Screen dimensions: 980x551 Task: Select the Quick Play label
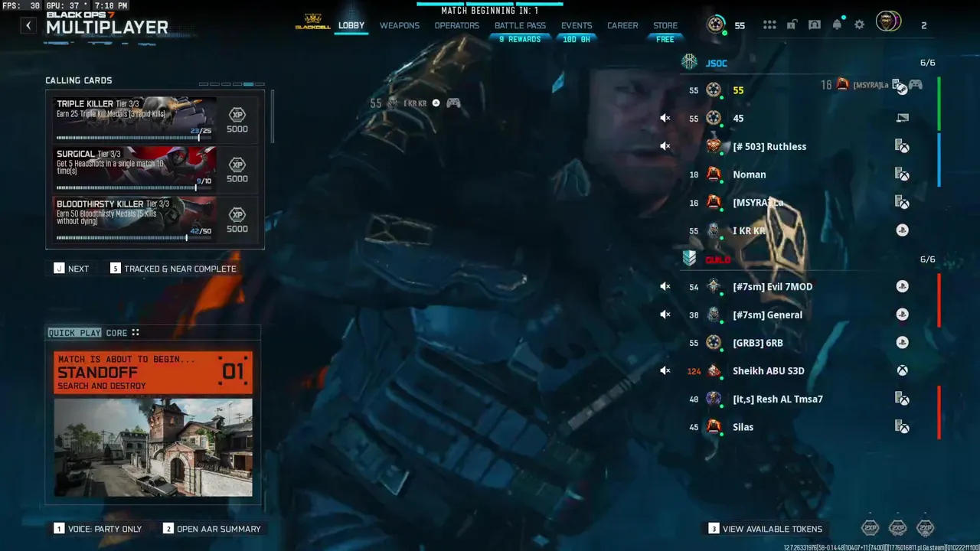[x=74, y=333]
